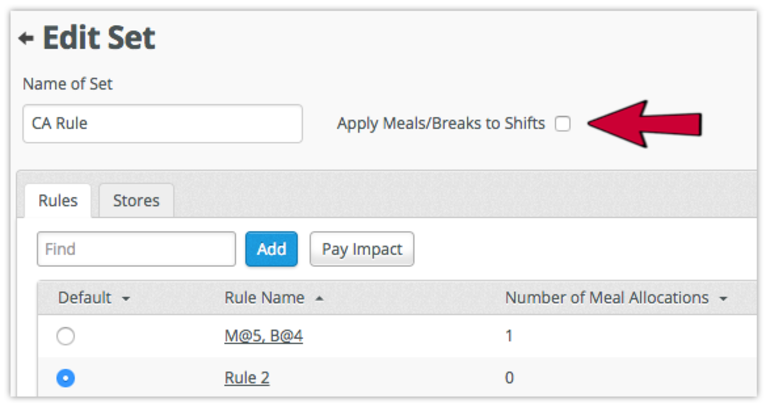The width and height of the screenshot is (768, 408).
Task: Sort by the Rule Name column header
Action: (264, 297)
